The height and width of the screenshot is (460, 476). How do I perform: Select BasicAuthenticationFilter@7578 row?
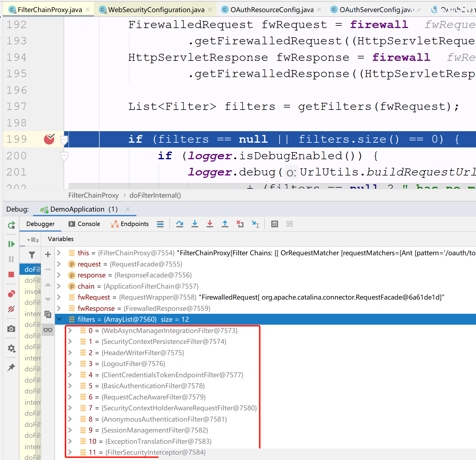point(265,386)
